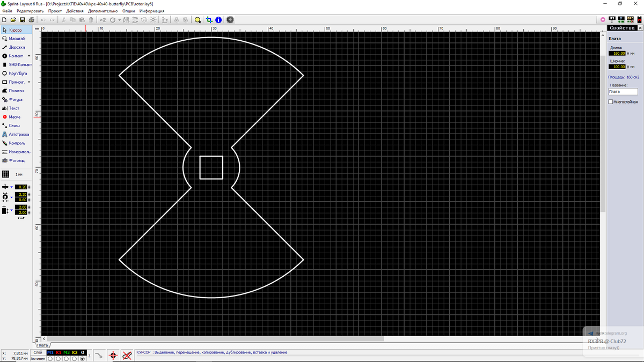Open the Действия menu

pos(75,11)
